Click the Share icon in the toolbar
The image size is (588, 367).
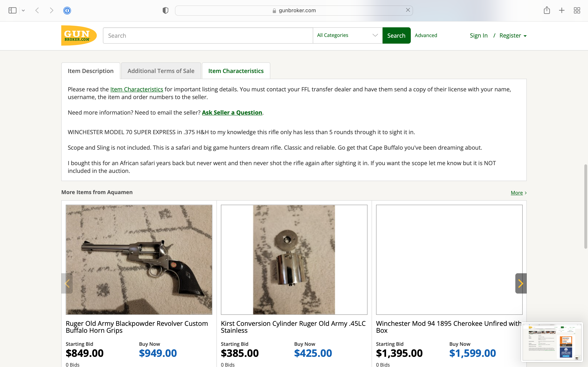coord(547,10)
